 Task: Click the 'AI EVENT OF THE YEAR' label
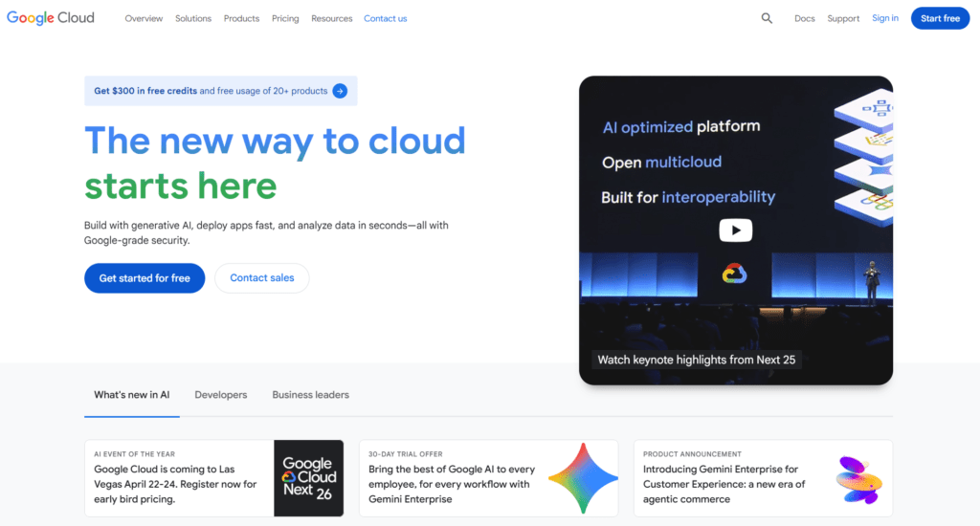pyautogui.click(x=134, y=454)
